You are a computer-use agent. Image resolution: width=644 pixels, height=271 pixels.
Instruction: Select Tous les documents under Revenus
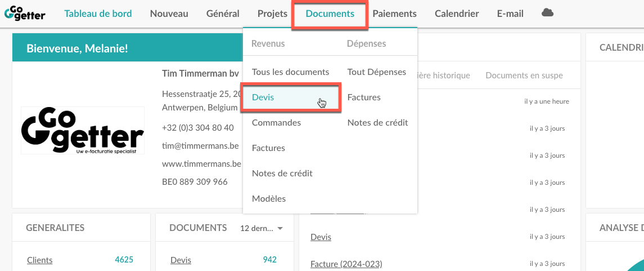[290, 72]
